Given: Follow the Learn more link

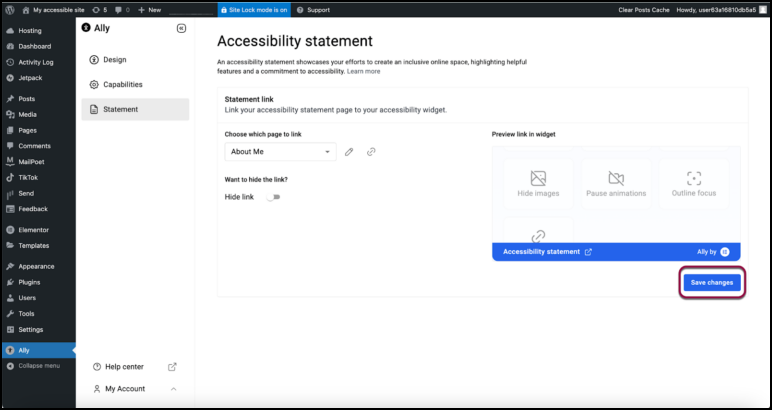Looking at the screenshot, I should [363, 71].
